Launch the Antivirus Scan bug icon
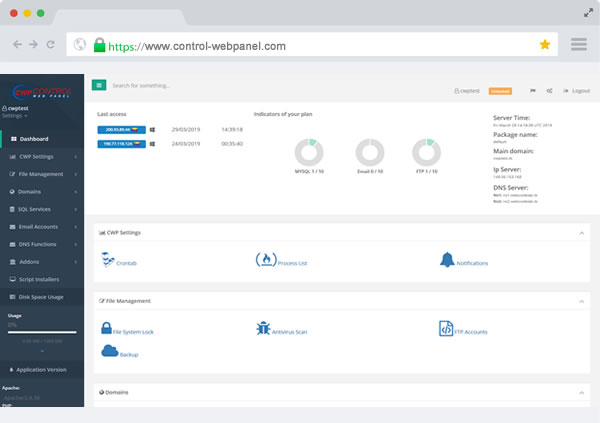This screenshot has height=423, width=600. (x=264, y=328)
